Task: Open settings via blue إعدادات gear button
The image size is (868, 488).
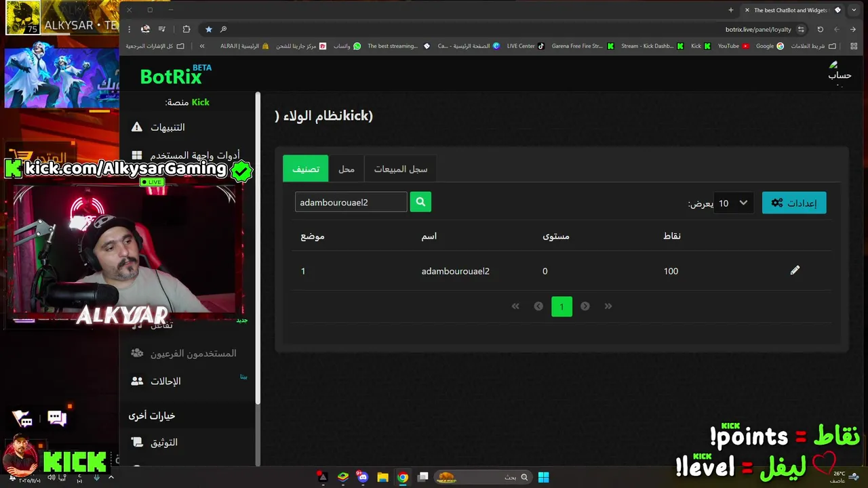Action: tap(794, 203)
